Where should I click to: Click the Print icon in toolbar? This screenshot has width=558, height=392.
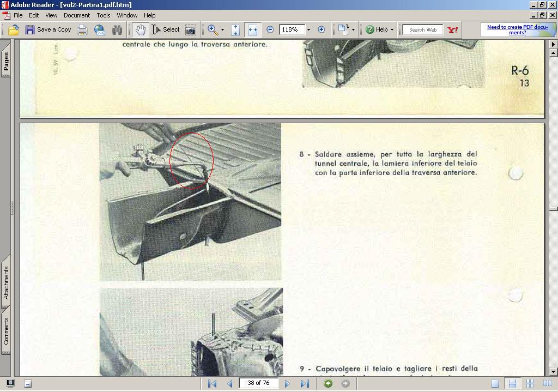82,30
